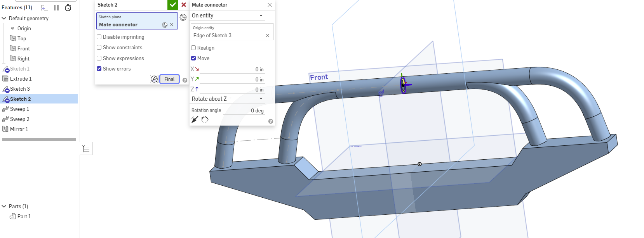Click the clock icon right of Sketch plane box

[183, 17]
